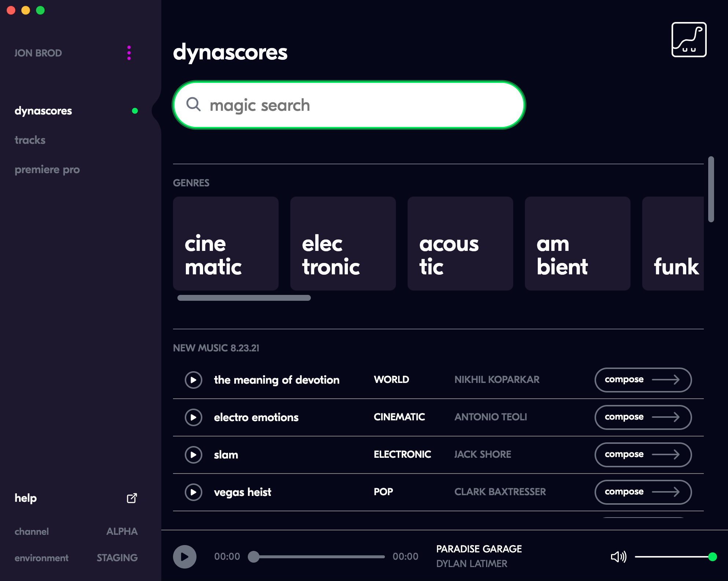Click the genres horizontal scrollbar
This screenshot has width=728, height=581.
coord(244,298)
